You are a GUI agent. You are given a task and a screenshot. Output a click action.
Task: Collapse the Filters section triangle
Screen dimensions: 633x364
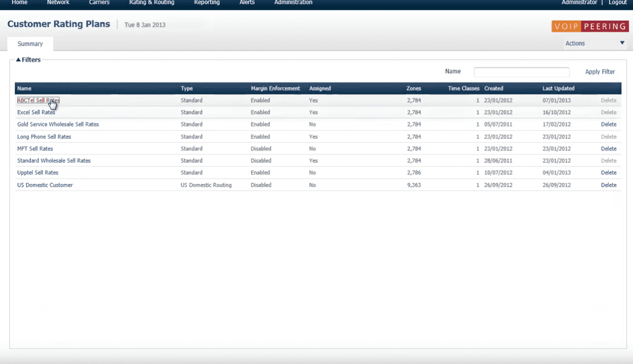18,60
